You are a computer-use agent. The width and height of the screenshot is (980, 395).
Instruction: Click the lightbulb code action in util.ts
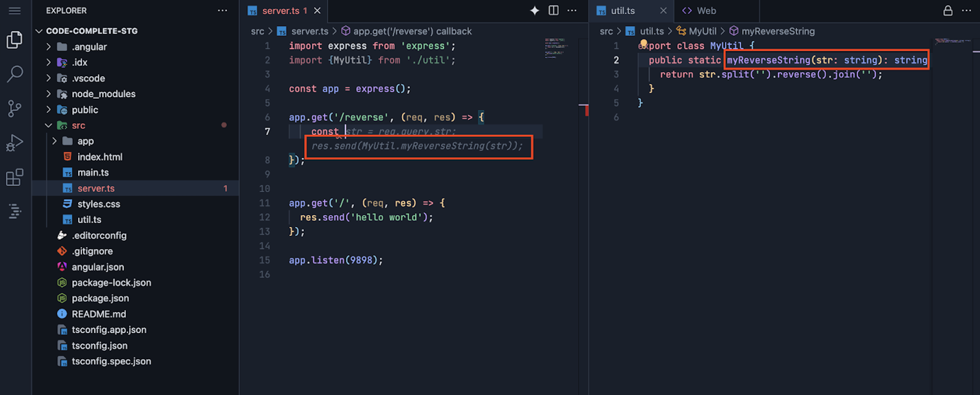coord(643,44)
